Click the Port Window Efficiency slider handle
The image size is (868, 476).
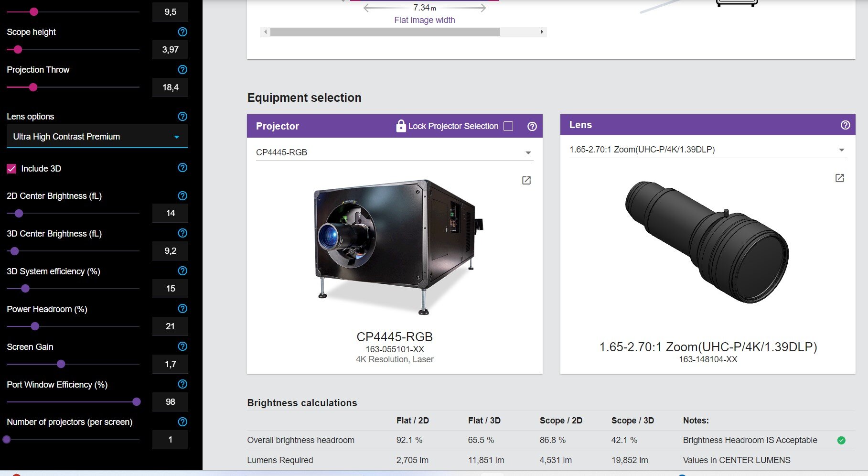pyautogui.click(x=137, y=402)
